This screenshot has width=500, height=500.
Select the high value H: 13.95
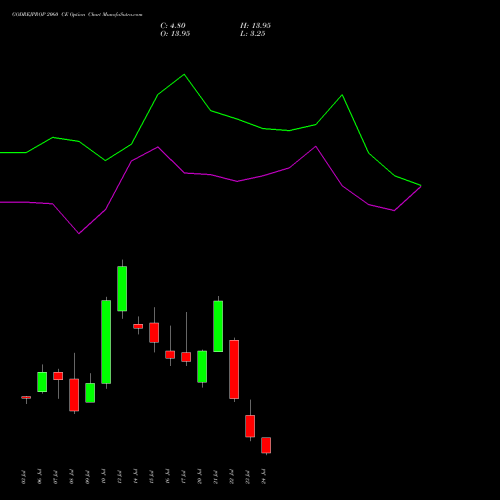tap(255, 26)
